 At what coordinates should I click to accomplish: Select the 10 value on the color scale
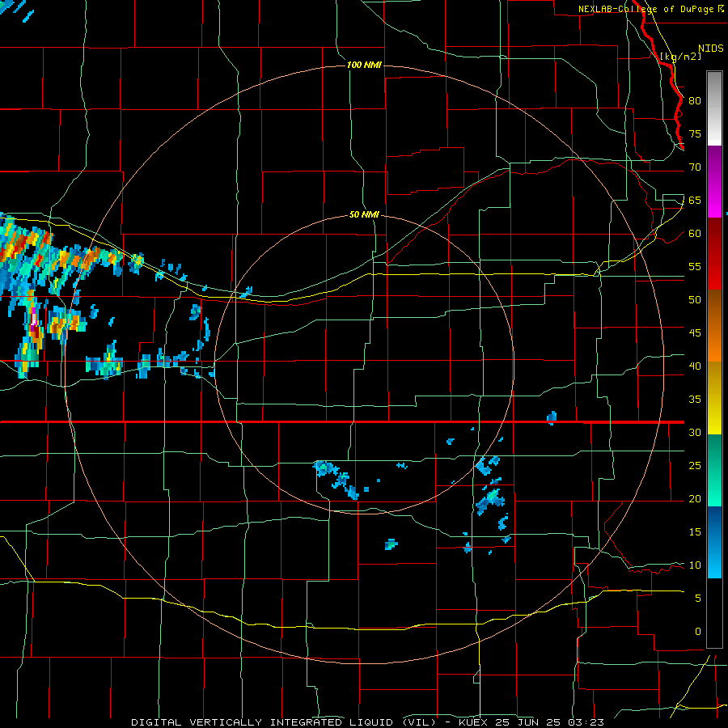[x=695, y=565]
